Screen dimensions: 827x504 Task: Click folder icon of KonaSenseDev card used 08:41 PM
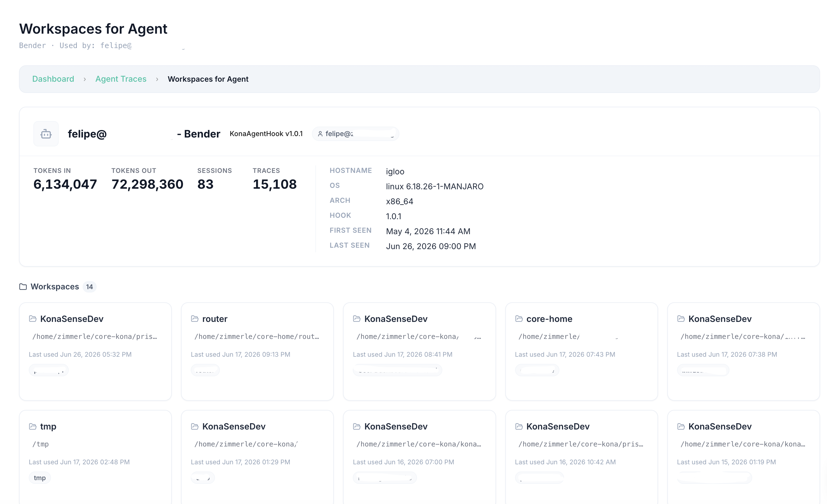357,319
